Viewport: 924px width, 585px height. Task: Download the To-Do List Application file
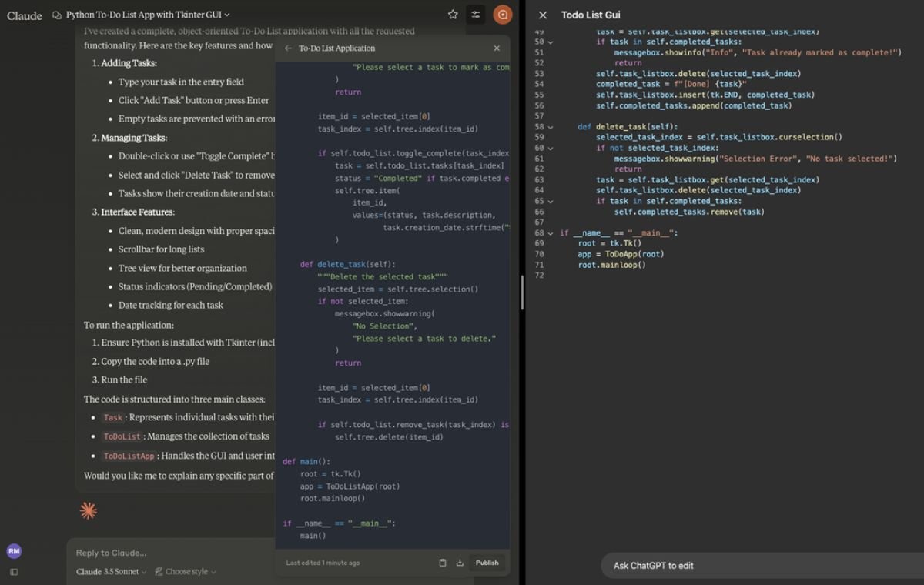click(x=460, y=563)
